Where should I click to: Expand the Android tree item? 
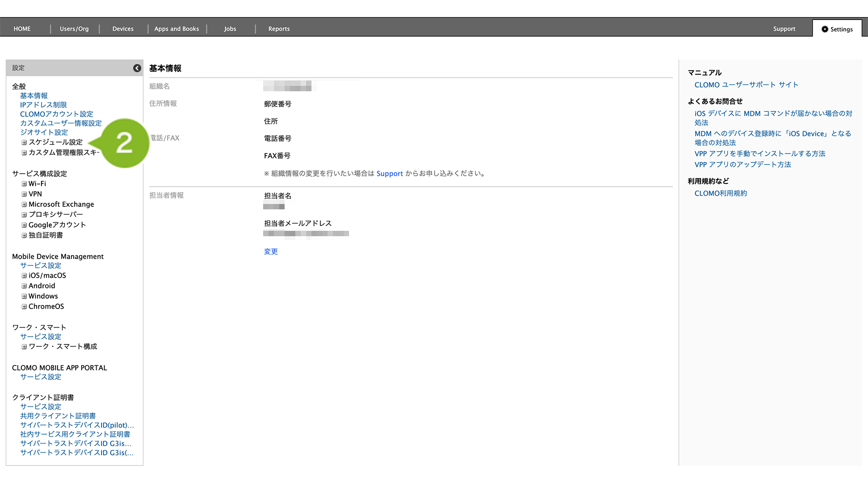24,286
